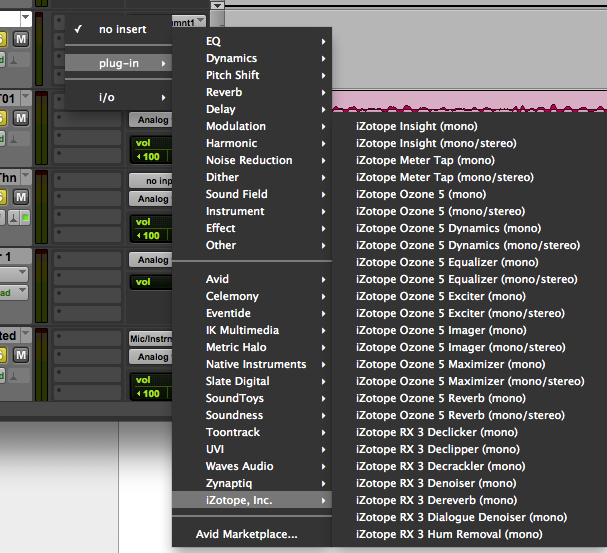Click the vol display on the 'r 1' track
This screenshot has height=553, width=607.
[x=151, y=282]
